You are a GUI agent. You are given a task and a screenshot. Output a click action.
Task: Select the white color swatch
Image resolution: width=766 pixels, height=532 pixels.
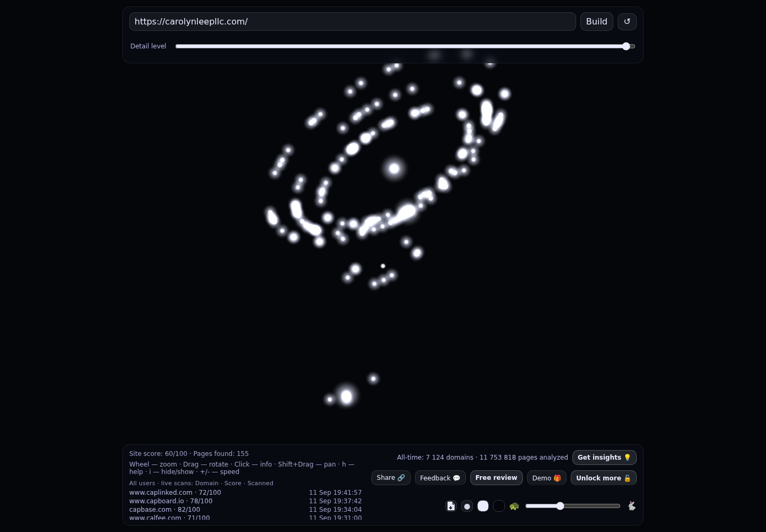point(483,506)
